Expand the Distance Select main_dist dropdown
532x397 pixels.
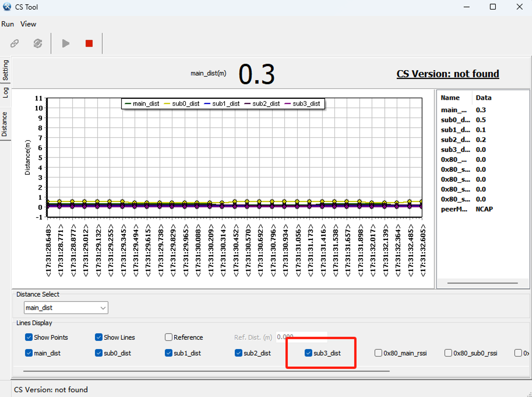[66, 308]
